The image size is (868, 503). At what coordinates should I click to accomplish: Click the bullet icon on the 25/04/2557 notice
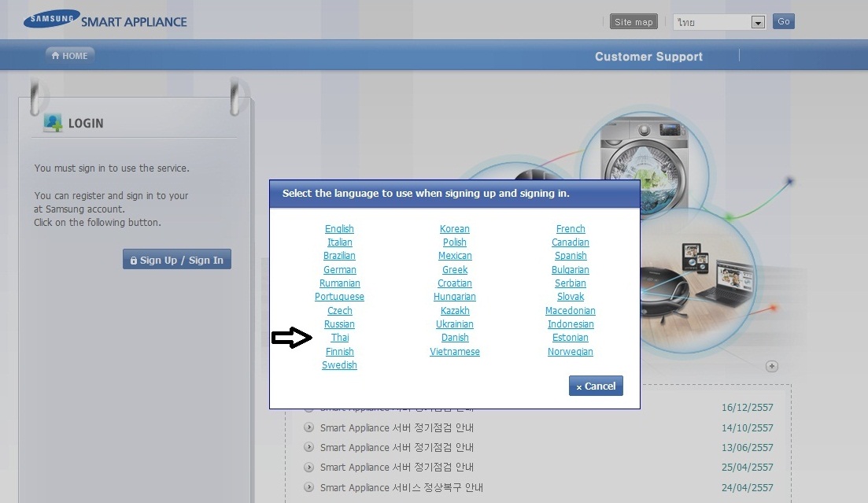click(309, 467)
